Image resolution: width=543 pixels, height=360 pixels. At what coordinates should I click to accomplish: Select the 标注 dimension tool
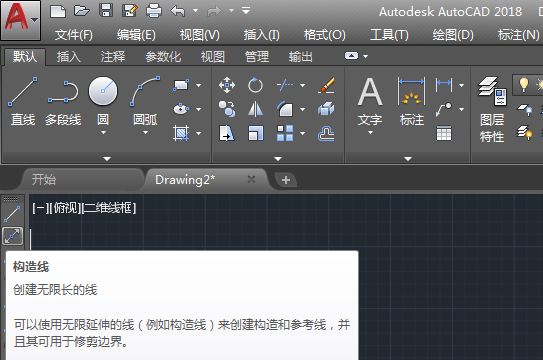[x=411, y=101]
